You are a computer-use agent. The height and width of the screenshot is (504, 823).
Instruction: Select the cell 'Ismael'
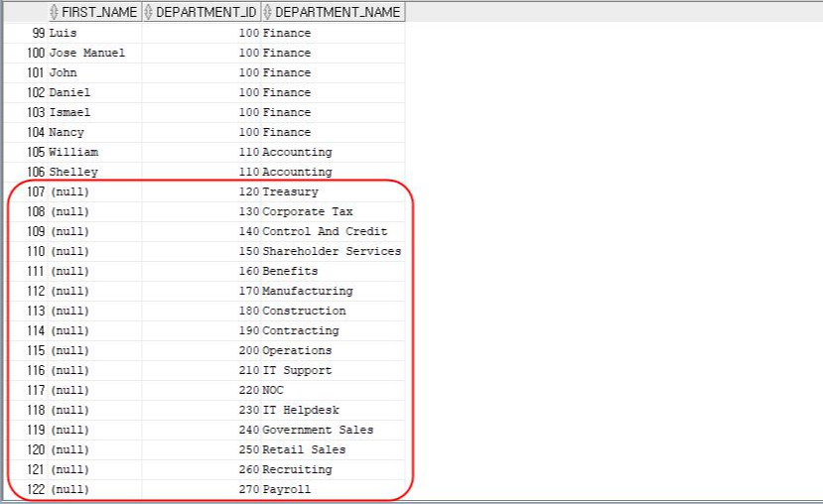click(94, 113)
